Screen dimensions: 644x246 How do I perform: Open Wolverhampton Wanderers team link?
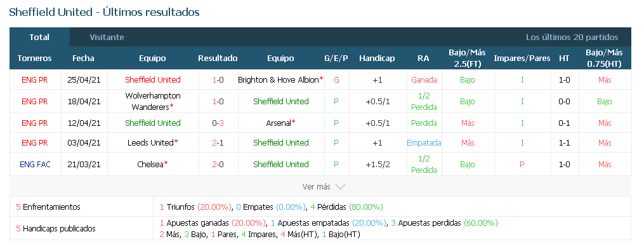point(153,101)
